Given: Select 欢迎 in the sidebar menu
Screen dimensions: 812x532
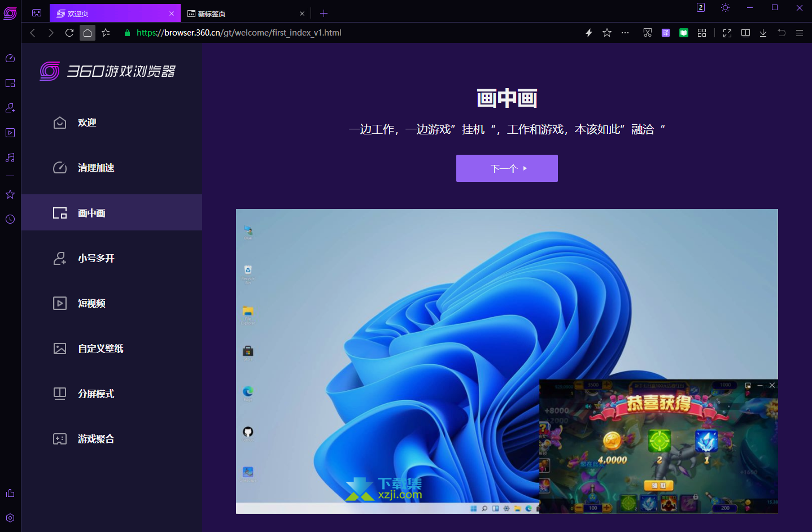Looking at the screenshot, I should (112, 123).
